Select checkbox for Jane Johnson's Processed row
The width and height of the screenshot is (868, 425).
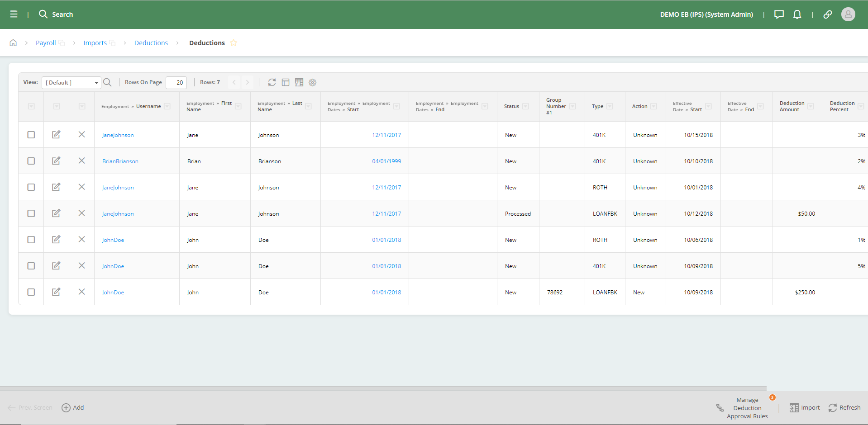tap(31, 213)
